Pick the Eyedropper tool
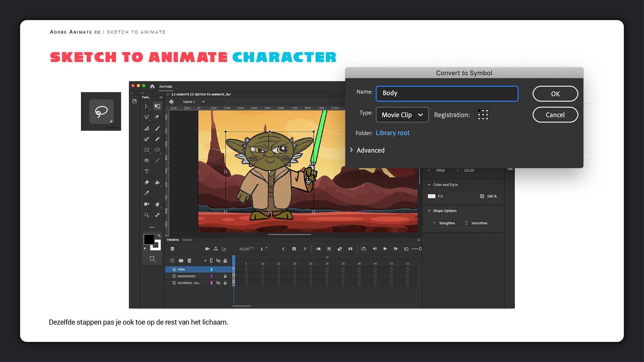This screenshot has width=644, height=362. [147, 193]
